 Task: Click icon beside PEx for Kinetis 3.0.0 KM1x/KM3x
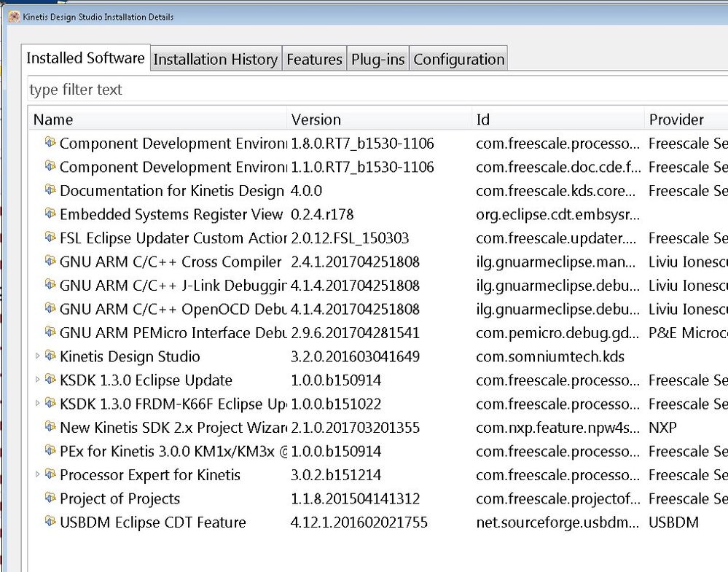(50, 450)
